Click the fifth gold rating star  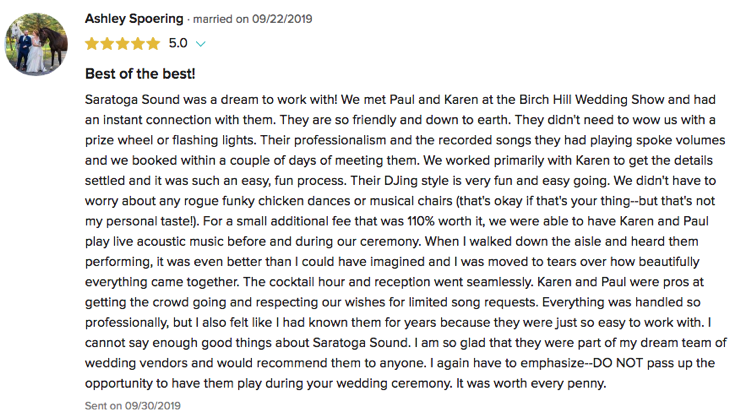(153, 44)
